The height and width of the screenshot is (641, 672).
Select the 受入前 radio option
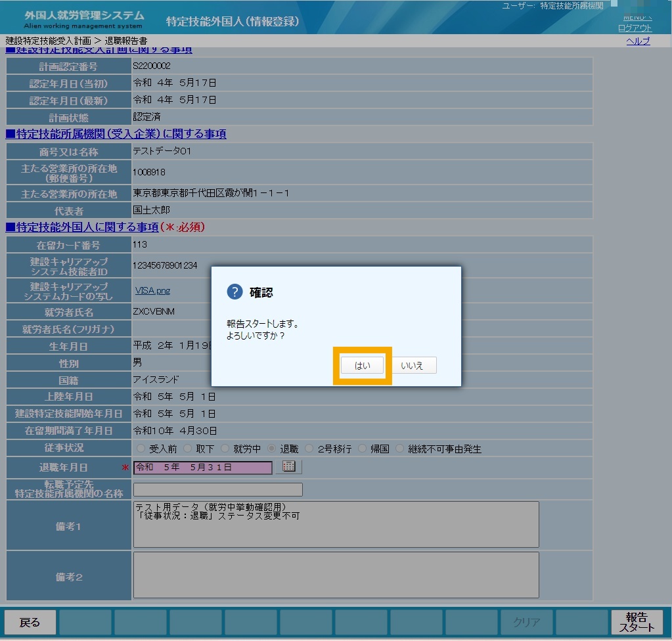(141, 449)
